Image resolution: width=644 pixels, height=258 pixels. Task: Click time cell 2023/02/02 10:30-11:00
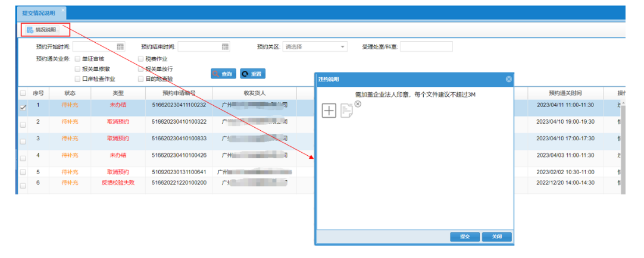565,172
